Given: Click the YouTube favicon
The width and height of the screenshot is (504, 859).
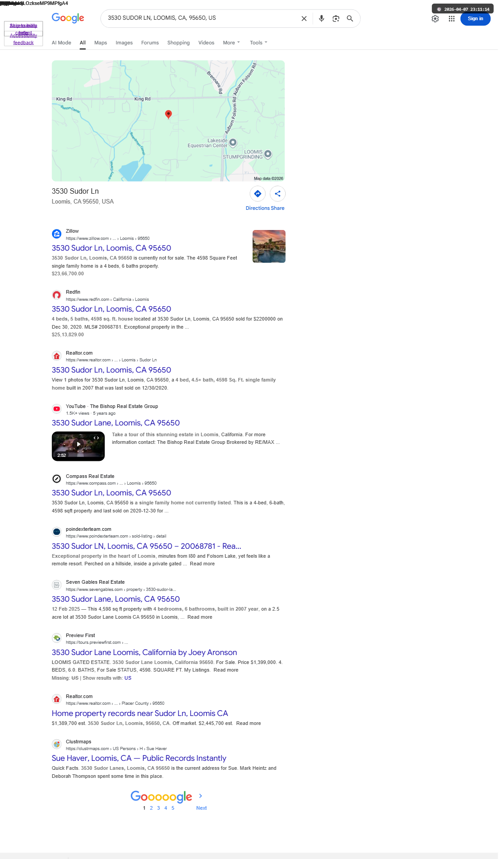Looking at the screenshot, I should (x=56, y=409).
